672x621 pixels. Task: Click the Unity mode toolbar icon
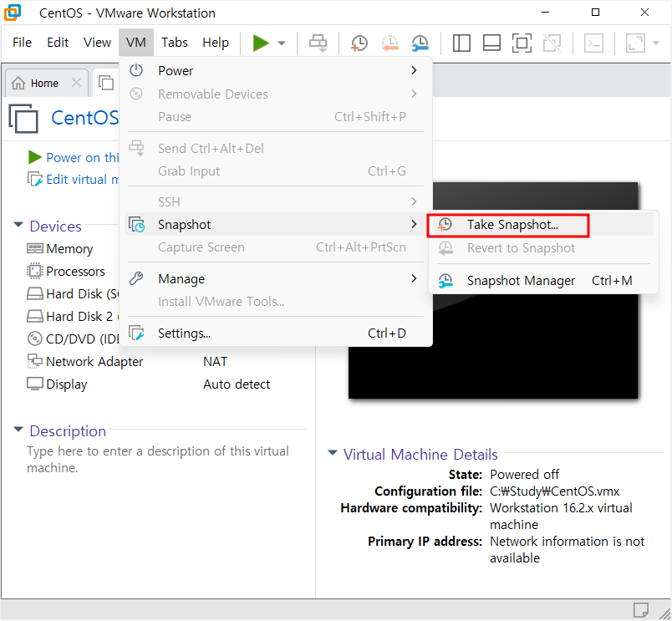[552, 43]
